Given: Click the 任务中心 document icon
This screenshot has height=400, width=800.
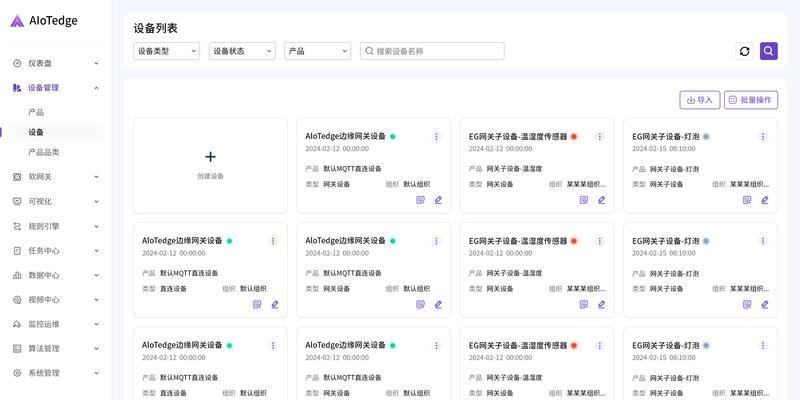Looking at the screenshot, I should click(x=17, y=251).
